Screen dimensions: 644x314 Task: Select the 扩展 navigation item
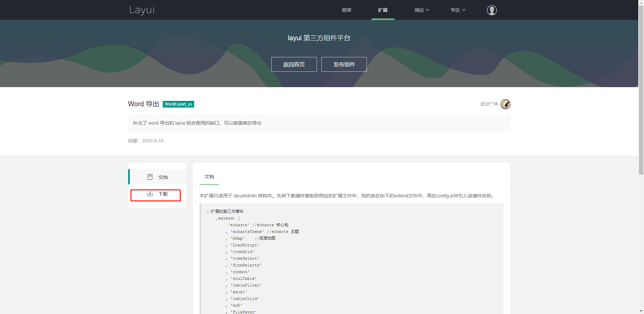point(383,10)
